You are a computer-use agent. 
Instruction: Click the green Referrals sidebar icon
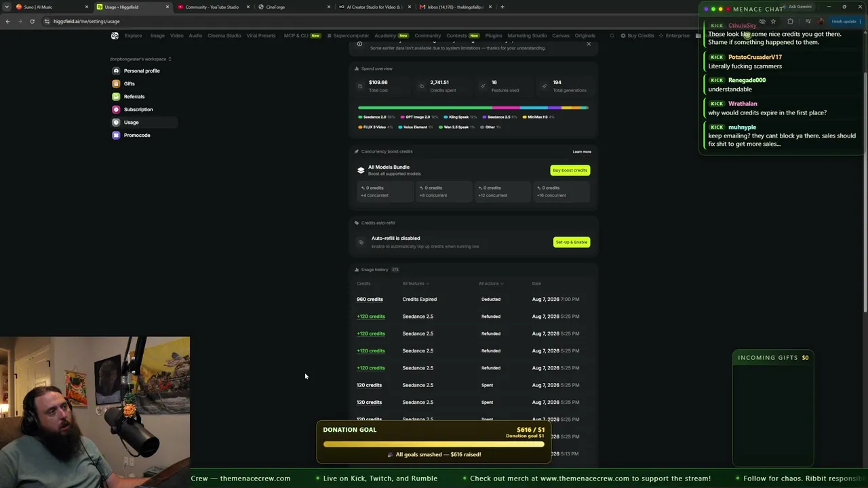(x=116, y=96)
